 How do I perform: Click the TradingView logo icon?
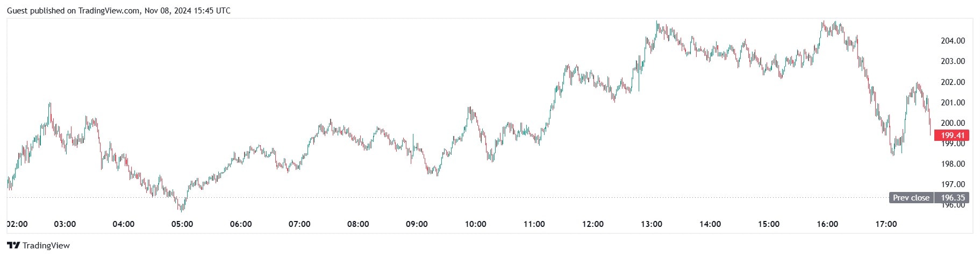coord(13,246)
